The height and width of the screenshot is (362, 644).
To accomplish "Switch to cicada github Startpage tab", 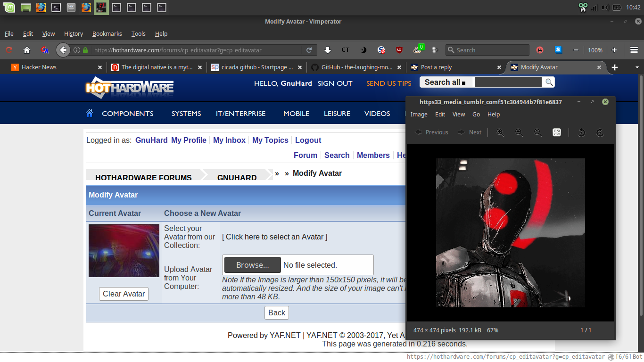I will pos(256,67).
